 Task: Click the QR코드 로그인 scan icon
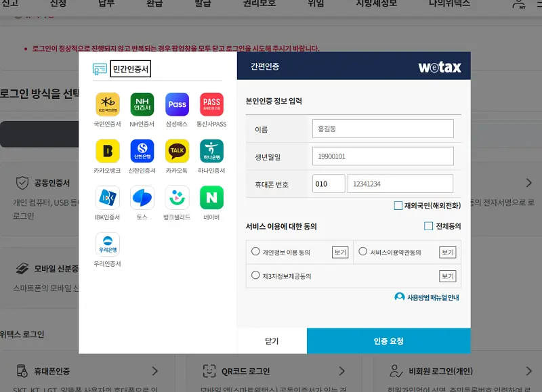(x=209, y=371)
